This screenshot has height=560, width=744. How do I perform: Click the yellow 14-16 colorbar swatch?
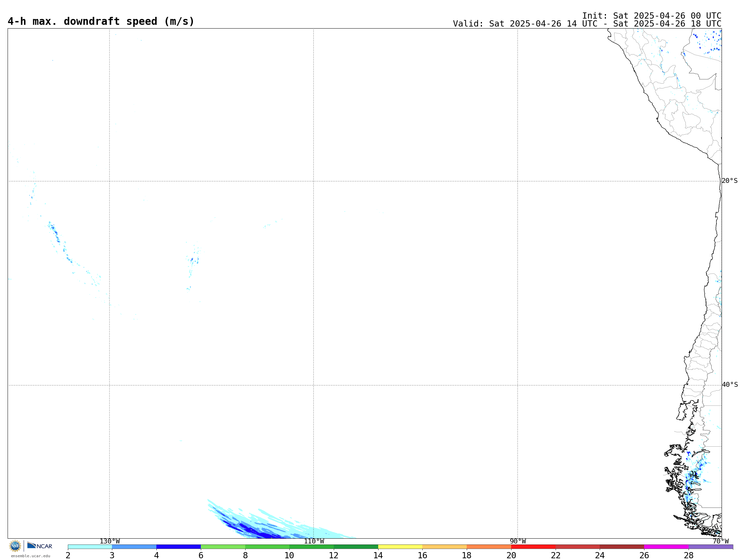(x=400, y=547)
